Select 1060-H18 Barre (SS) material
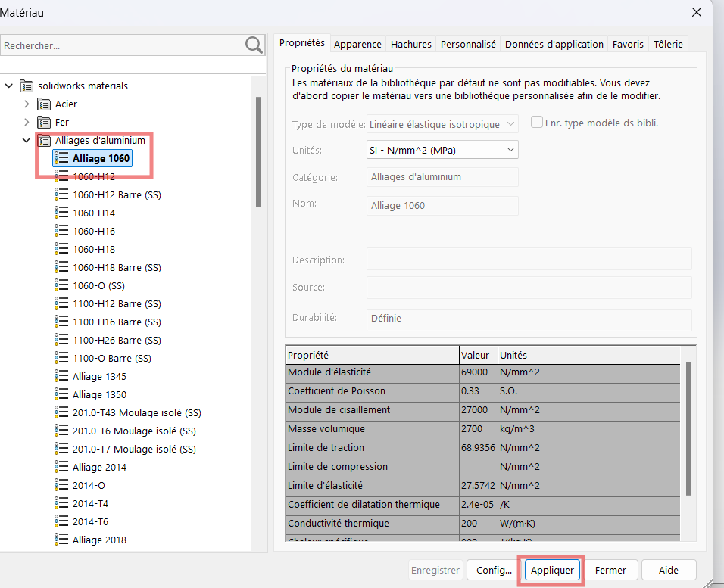This screenshot has width=724, height=588. coord(117,268)
